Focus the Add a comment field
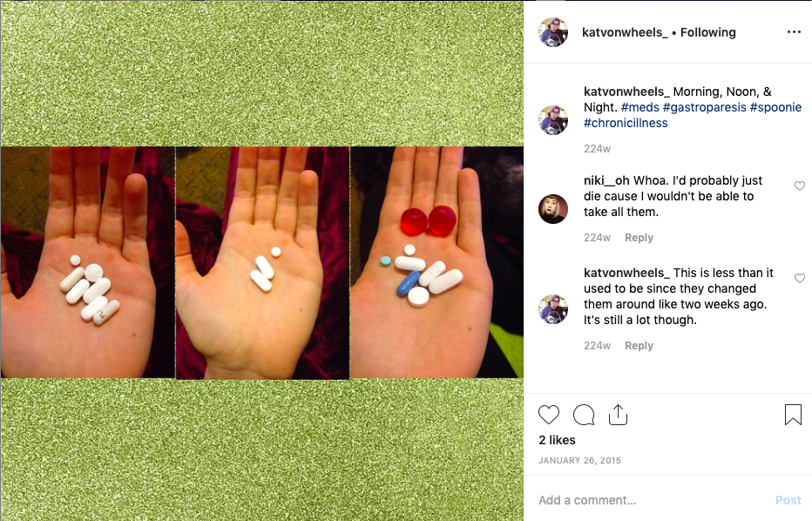 coord(653,500)
